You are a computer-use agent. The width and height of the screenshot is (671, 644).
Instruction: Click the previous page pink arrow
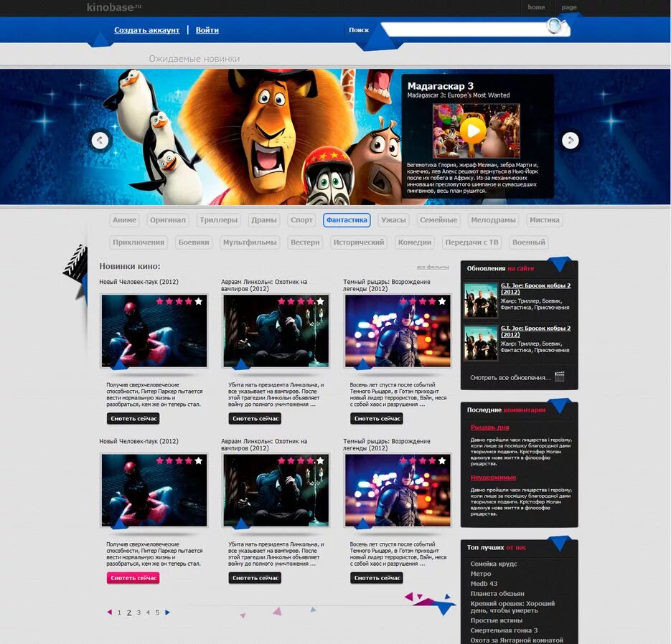tap(110, 612)
